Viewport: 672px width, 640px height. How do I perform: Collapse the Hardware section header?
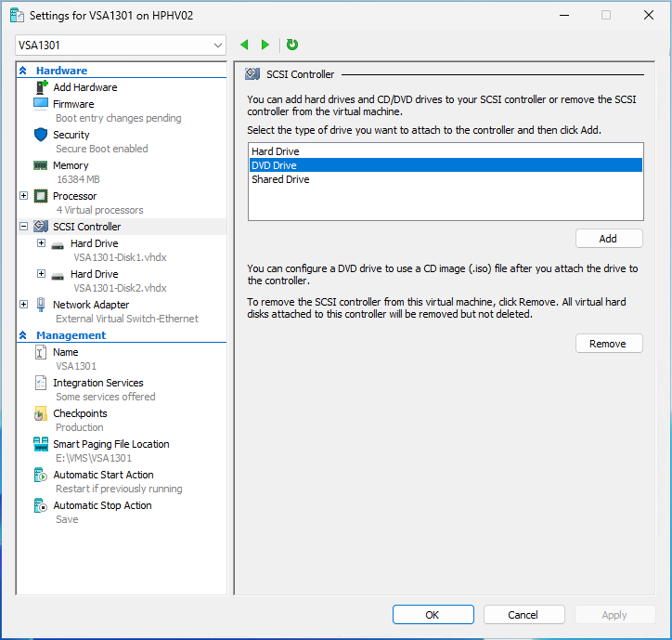[x=22, y=71]
